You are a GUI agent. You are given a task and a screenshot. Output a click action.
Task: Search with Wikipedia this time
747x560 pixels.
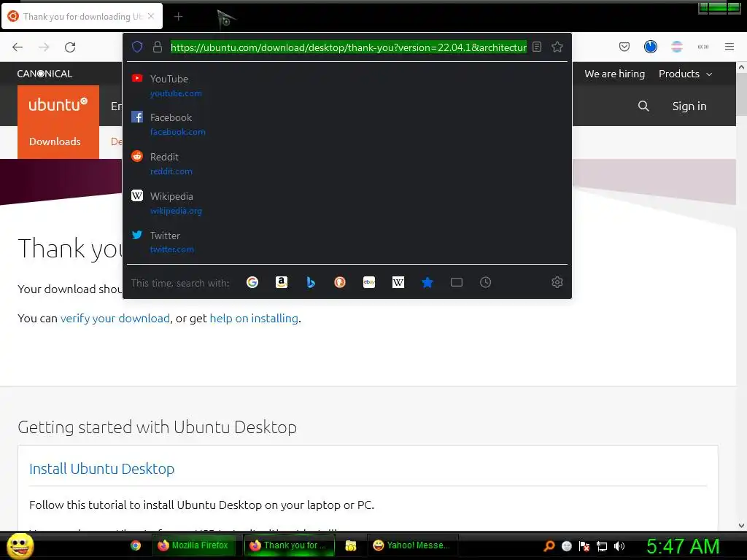tap(398, 282)
